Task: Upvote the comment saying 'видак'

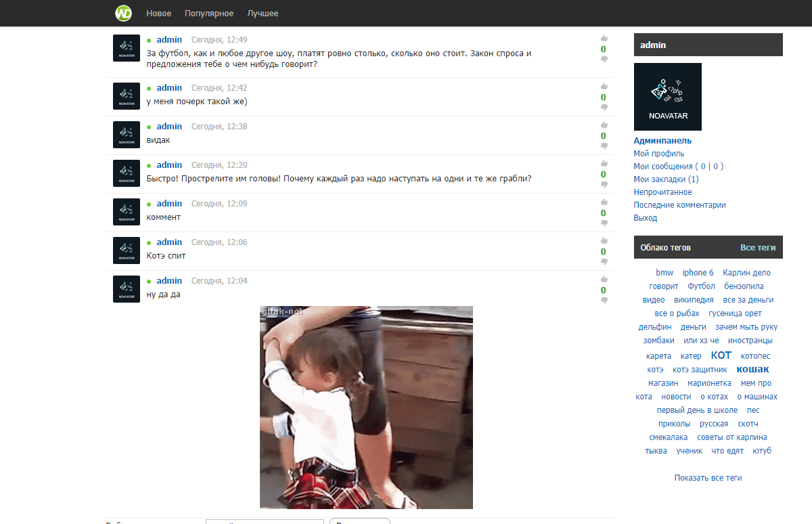Action: (x=604, y=125)
